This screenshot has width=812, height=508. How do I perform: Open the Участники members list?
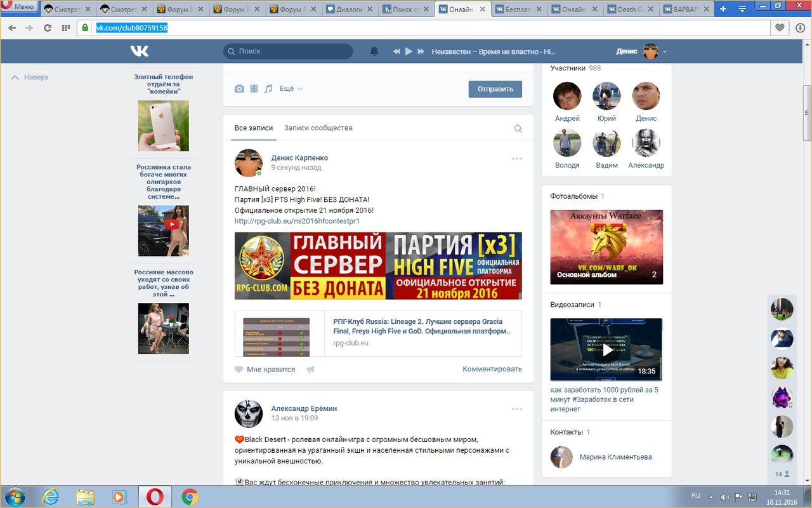coord(575,68)
